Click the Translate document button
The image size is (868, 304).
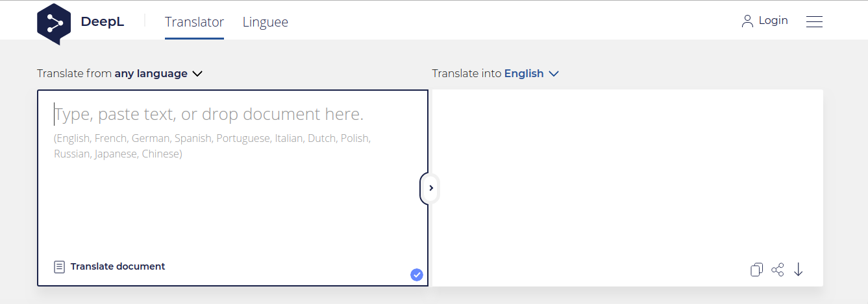click(110, 266)
